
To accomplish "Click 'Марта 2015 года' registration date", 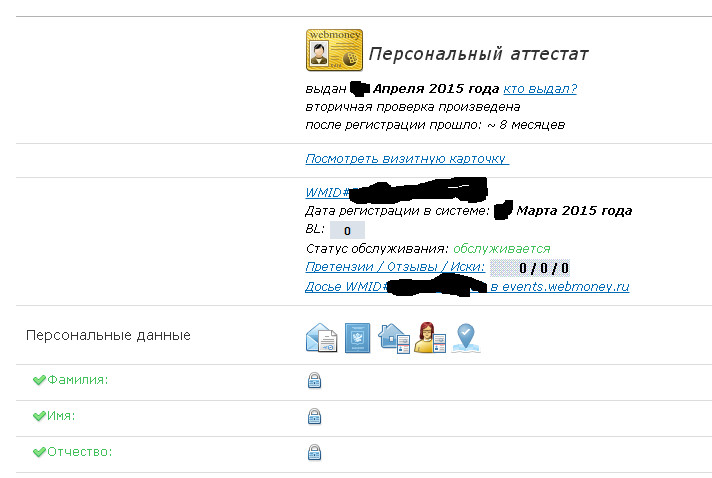I will click(574, 211).
